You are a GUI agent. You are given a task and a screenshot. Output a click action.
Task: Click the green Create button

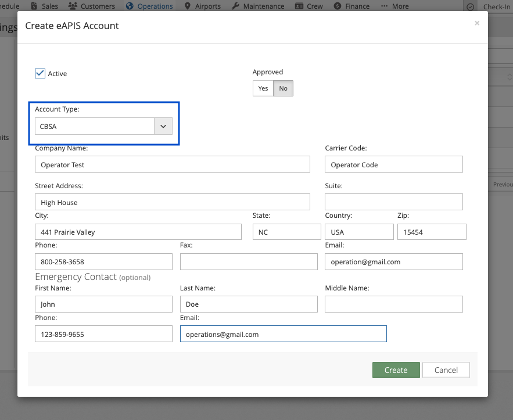pos(396,370)
